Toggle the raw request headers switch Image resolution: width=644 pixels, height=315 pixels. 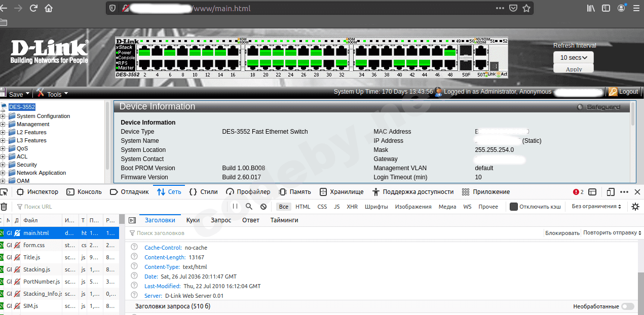[x=627, y=306]
